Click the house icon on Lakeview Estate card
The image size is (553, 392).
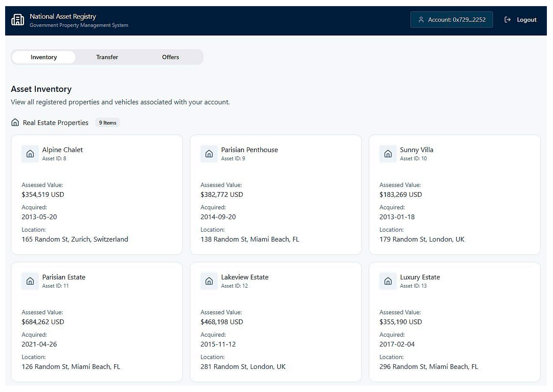(209, 281)
